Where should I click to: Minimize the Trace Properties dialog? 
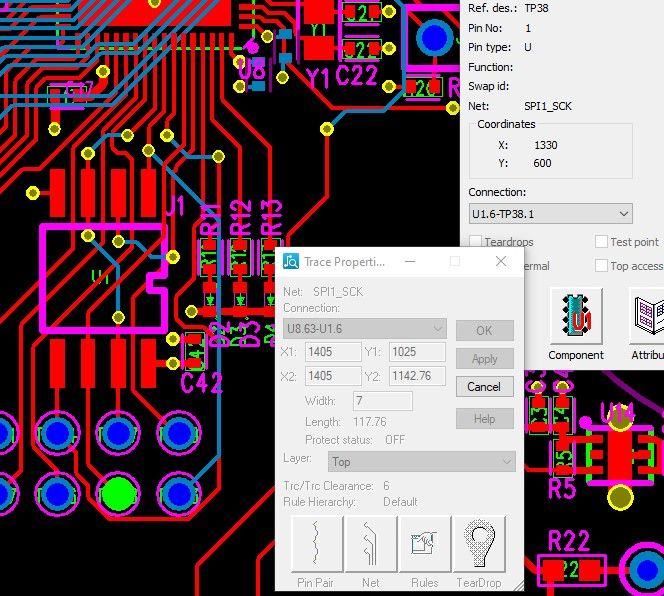(410, 261)
